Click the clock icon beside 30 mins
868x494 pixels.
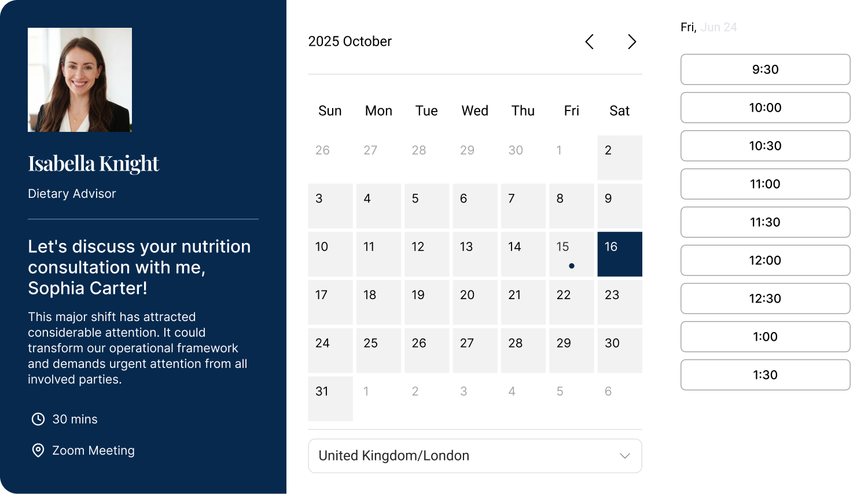[x=38, y=419]
